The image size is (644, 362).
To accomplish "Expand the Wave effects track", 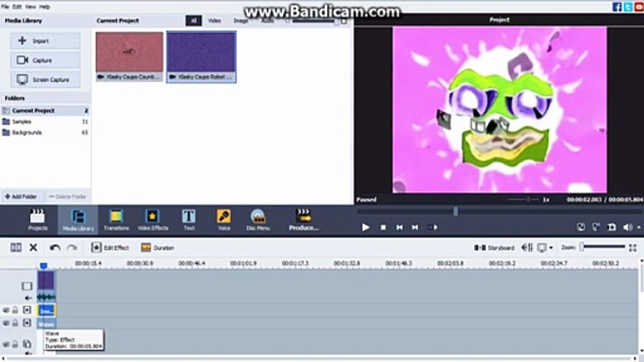I will point(27,323).
